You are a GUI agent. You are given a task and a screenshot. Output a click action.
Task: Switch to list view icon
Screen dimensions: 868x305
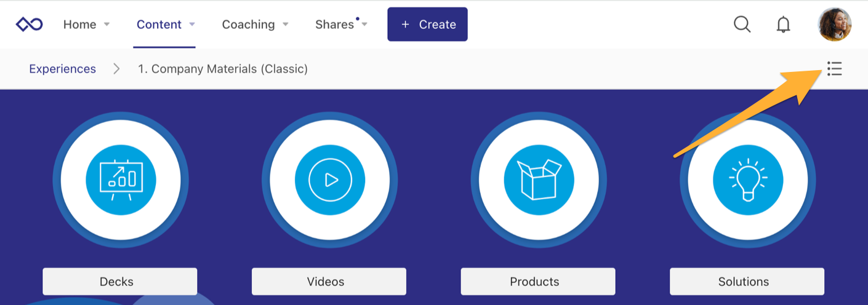(834, 68)
